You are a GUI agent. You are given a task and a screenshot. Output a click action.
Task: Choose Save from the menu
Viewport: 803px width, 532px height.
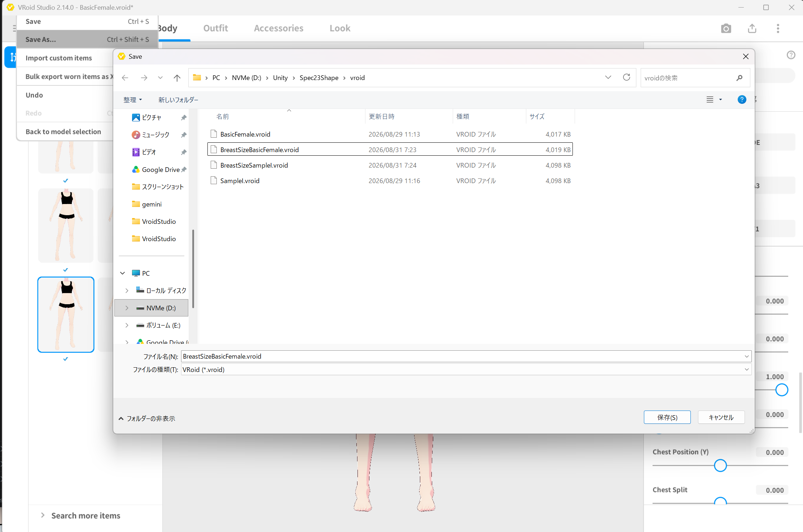click(87, 22)
